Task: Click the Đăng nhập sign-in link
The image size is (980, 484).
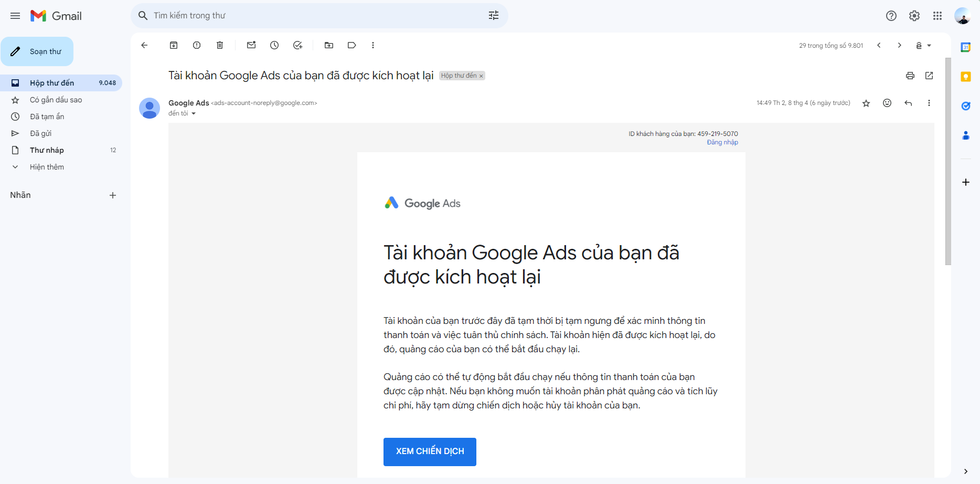Action: [x=722, y=142]
